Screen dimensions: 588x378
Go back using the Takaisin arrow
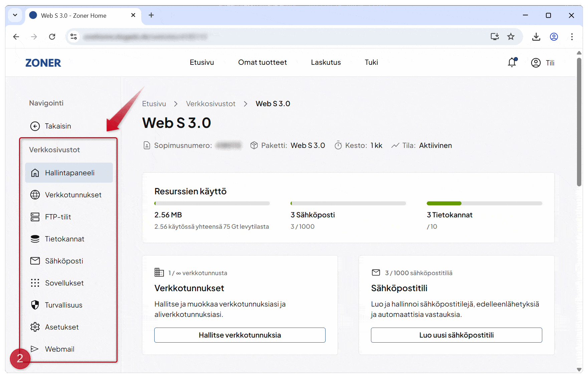[x=35, y=126]
